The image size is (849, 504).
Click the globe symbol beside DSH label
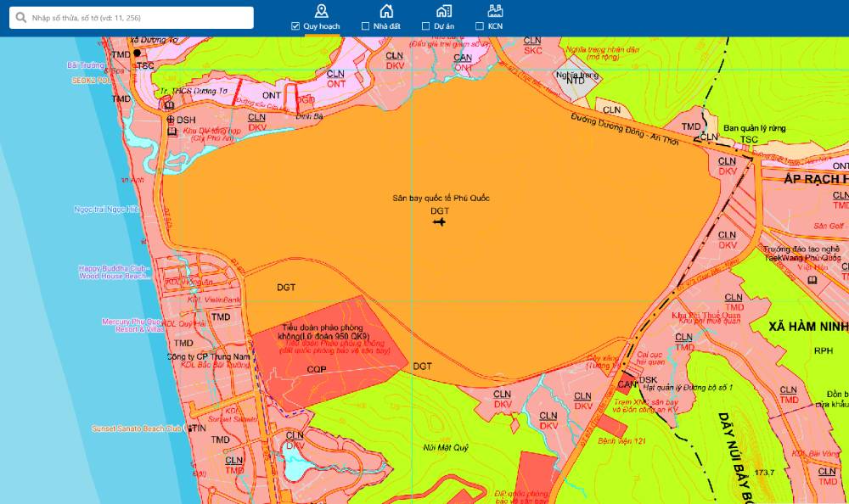169,120
